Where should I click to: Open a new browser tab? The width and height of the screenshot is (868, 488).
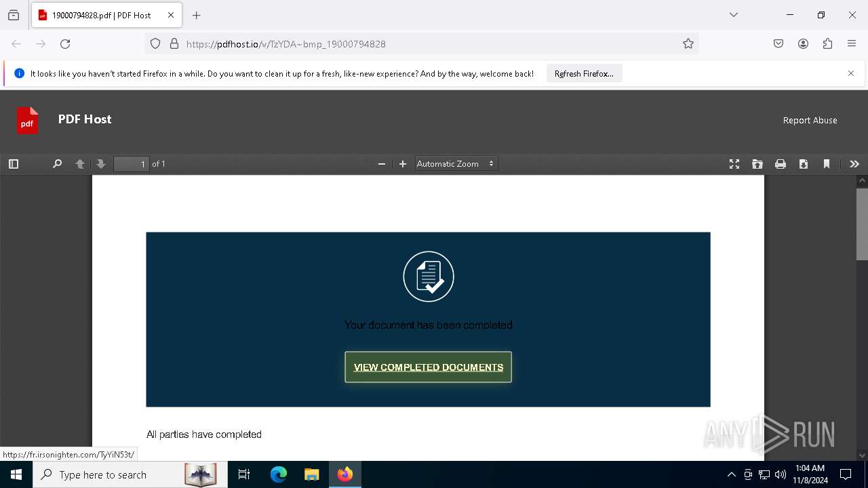point(197,15)
